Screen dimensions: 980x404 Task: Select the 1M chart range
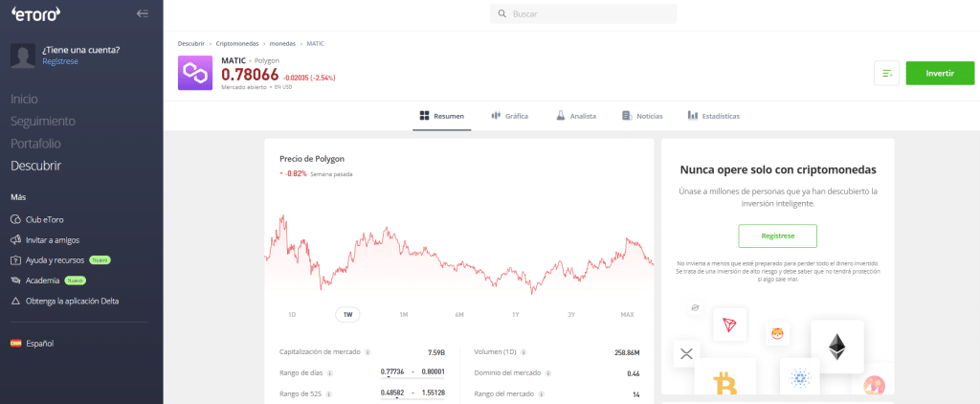click(x=404, y=315)
